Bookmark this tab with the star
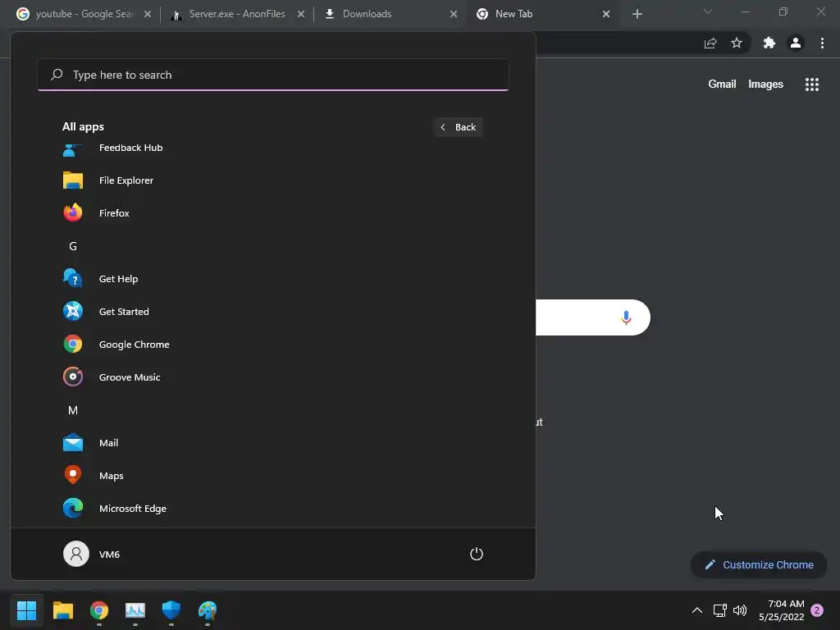Viewport: 840px width, 630px height. [x=737, y=43]
